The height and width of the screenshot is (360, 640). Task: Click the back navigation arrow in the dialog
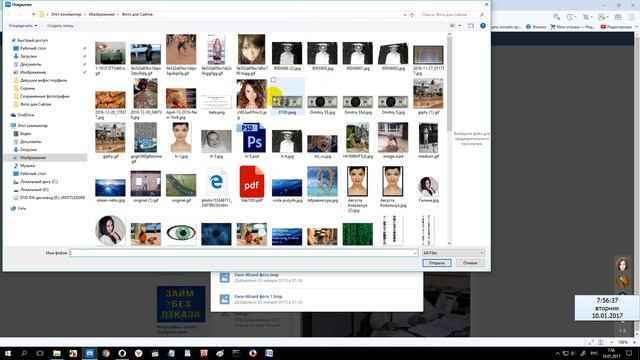(9, 14)
